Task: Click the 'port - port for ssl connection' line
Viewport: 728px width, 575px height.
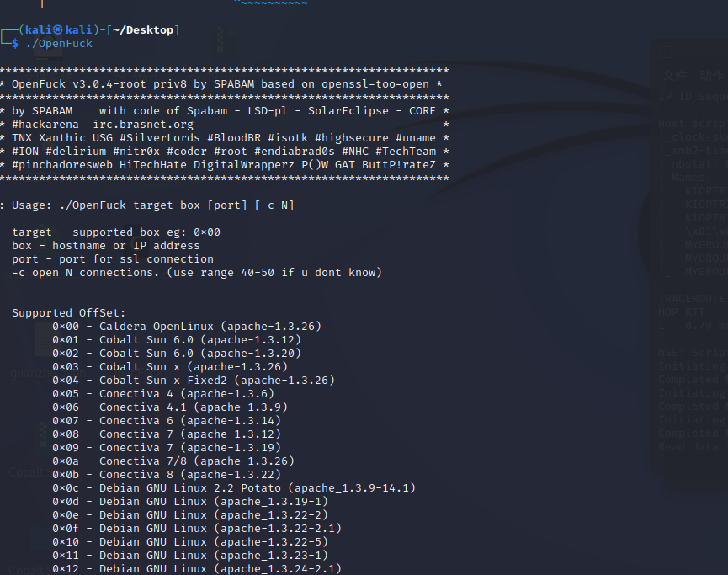Action: pos(113,259)
